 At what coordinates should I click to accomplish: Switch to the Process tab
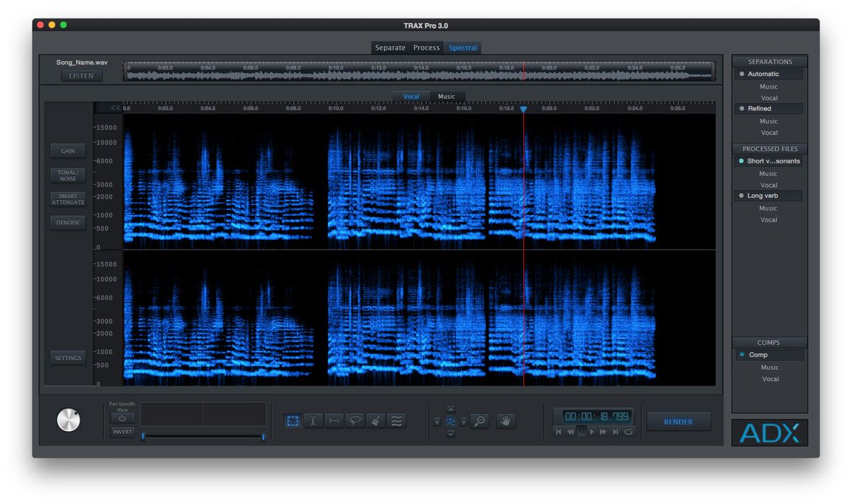(427, 48)
